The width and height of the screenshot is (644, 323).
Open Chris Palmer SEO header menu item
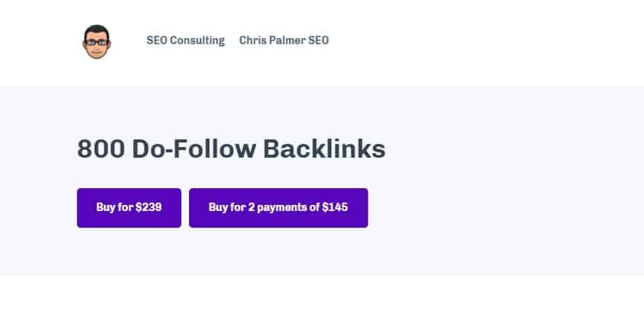tap(284, 40)
